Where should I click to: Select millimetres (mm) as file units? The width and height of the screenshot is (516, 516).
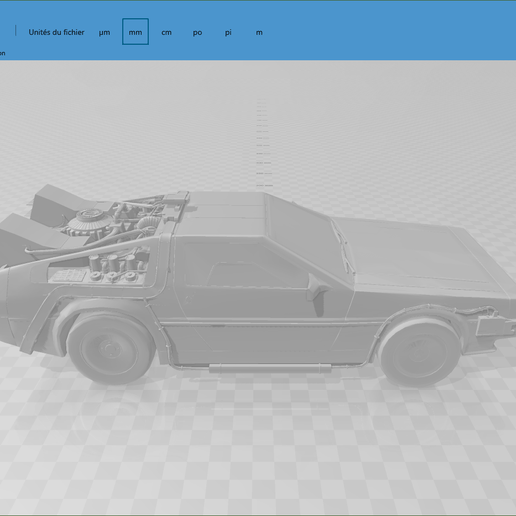pos(135,32)
